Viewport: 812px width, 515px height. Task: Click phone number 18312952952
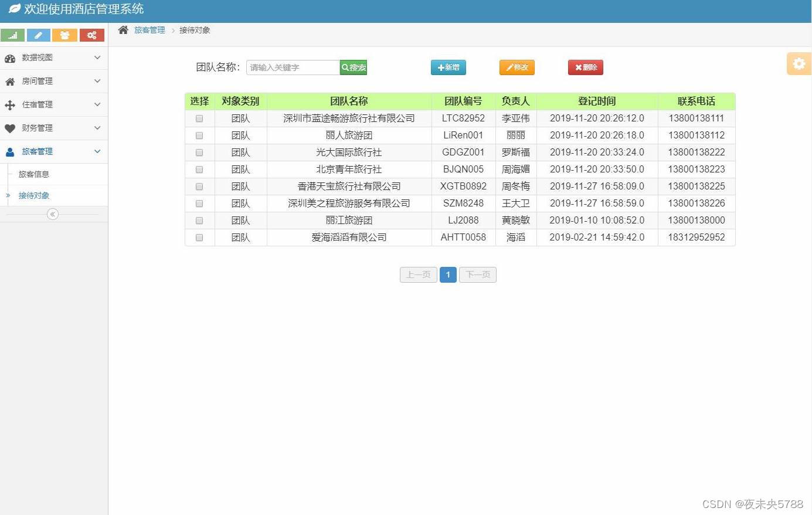(697, 238)
